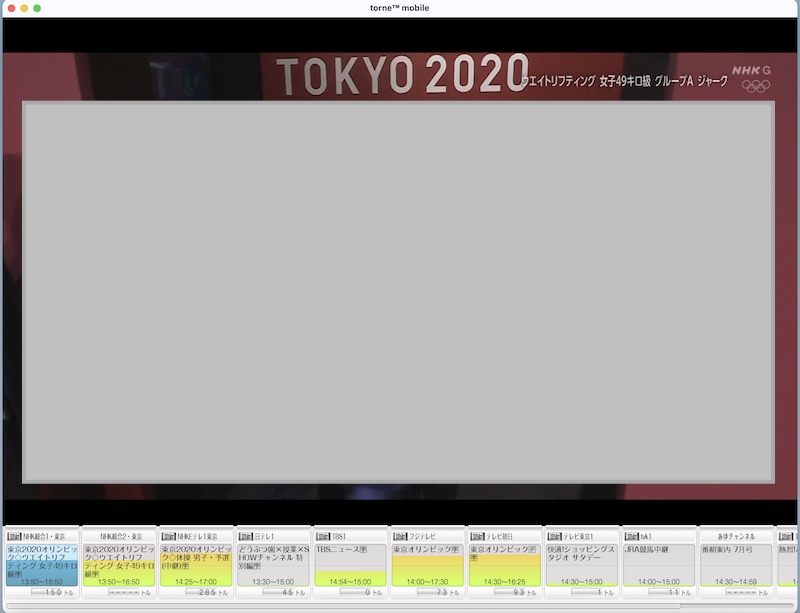Click the 73 トル meter under フジテレビ
The width and height of the screenshot is (800, 613).
(438, 592)
